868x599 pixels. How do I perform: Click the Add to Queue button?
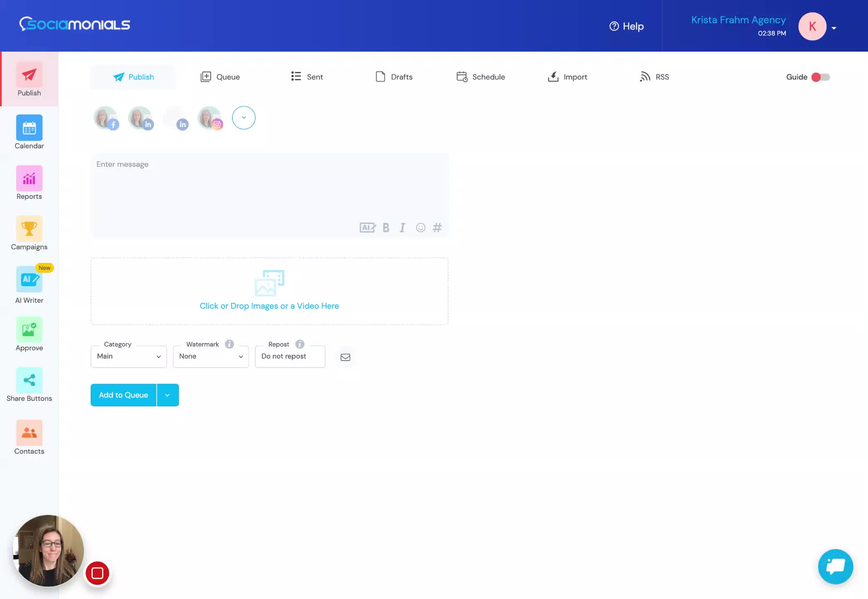point(123,395)
